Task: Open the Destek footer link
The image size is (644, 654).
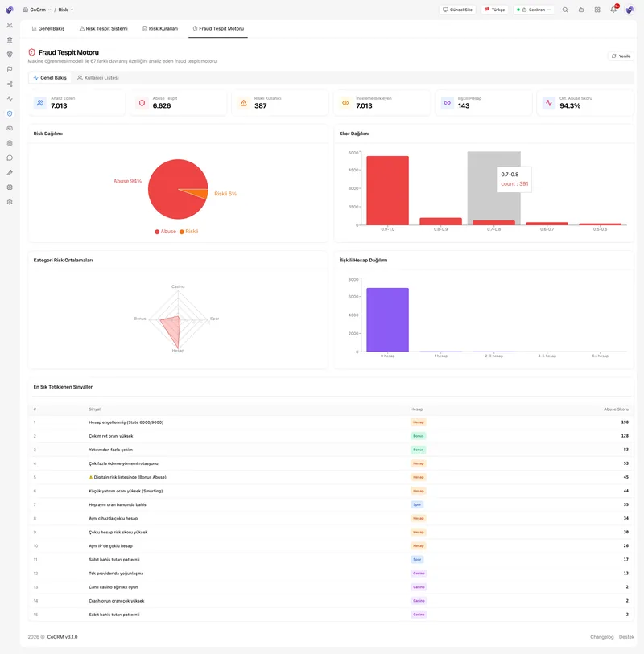Action: 626,637
